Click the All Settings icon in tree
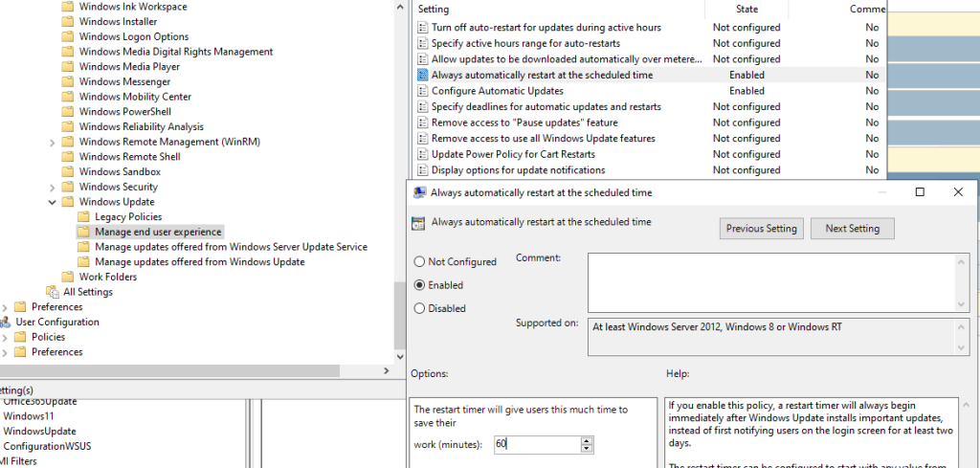Viewport: 980px width, 468px height. [52, 292]
